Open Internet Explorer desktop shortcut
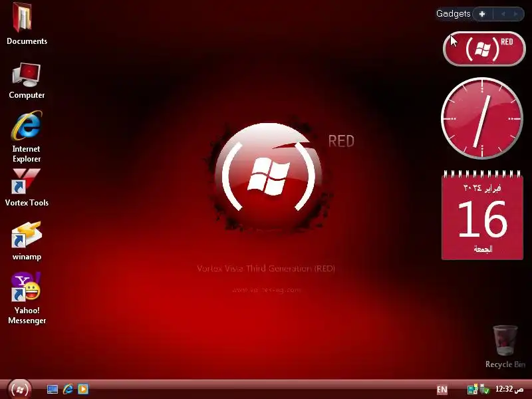Image resolution: width=532 pixels, height=399 pixels. click(27, 125)
